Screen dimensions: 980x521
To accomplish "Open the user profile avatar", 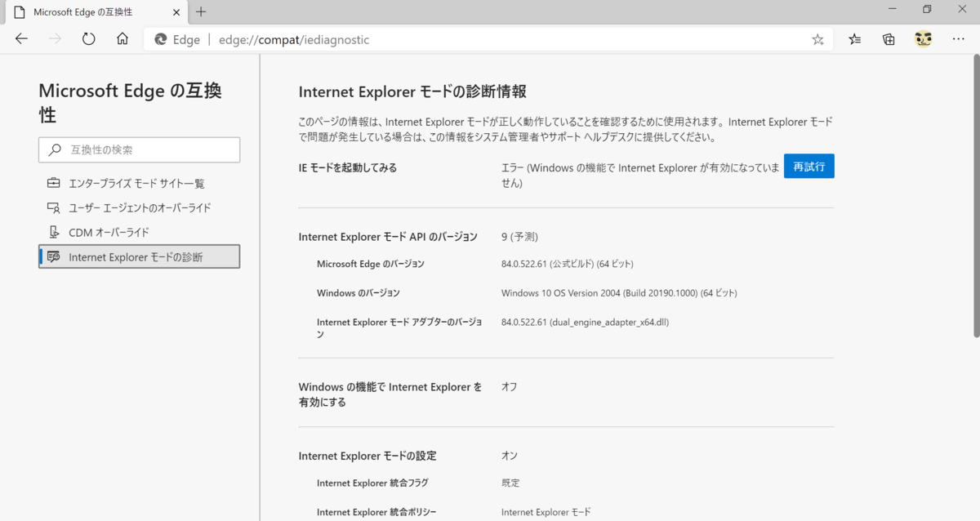I will [x=924, y=39].
